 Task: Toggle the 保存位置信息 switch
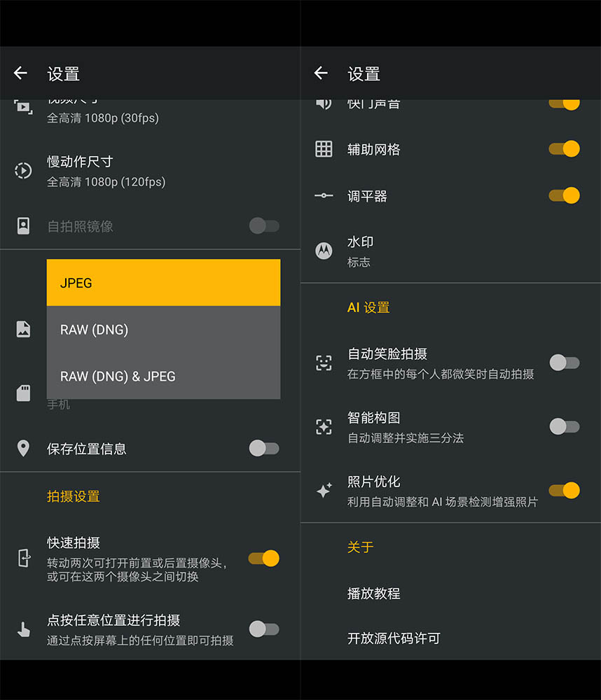coord(264,449)
